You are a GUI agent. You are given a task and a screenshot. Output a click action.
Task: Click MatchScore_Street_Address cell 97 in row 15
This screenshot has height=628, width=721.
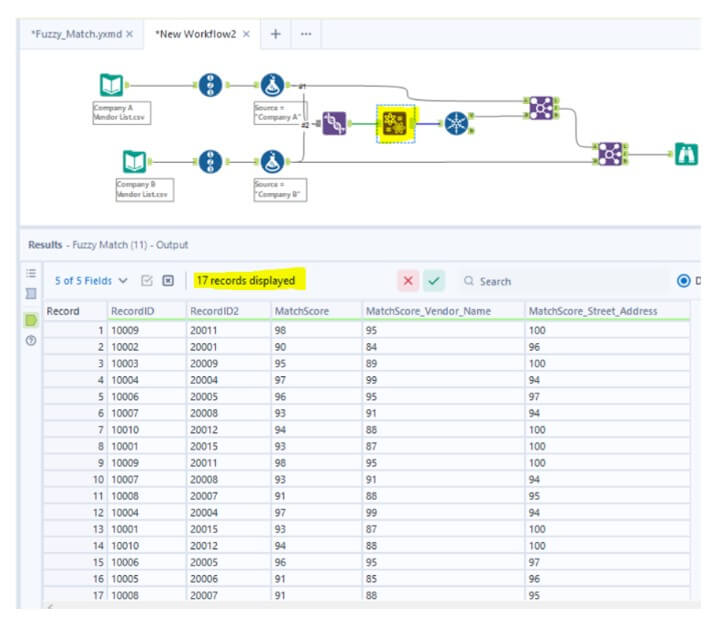click(607, 562)
